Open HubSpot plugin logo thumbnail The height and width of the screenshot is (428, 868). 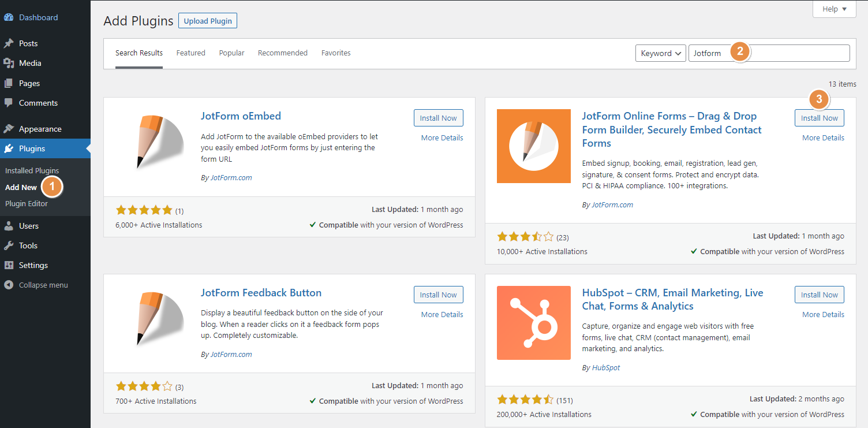[534, 323]
